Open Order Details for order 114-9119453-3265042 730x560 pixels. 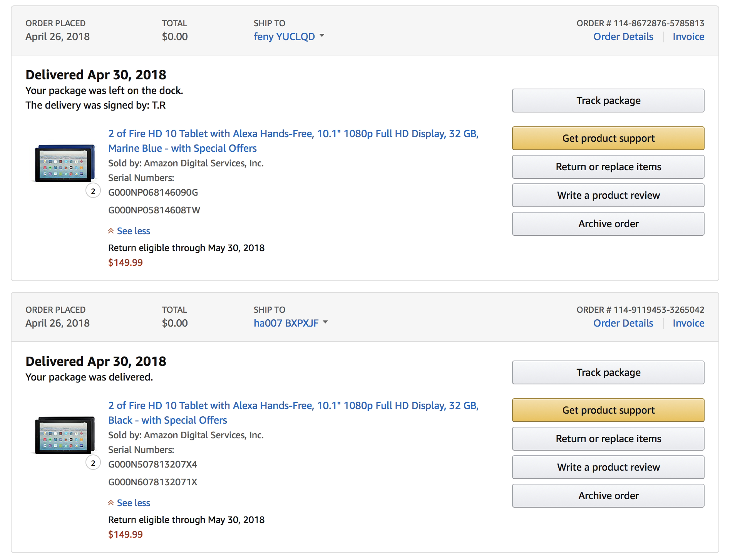click(x=623, y=323)
